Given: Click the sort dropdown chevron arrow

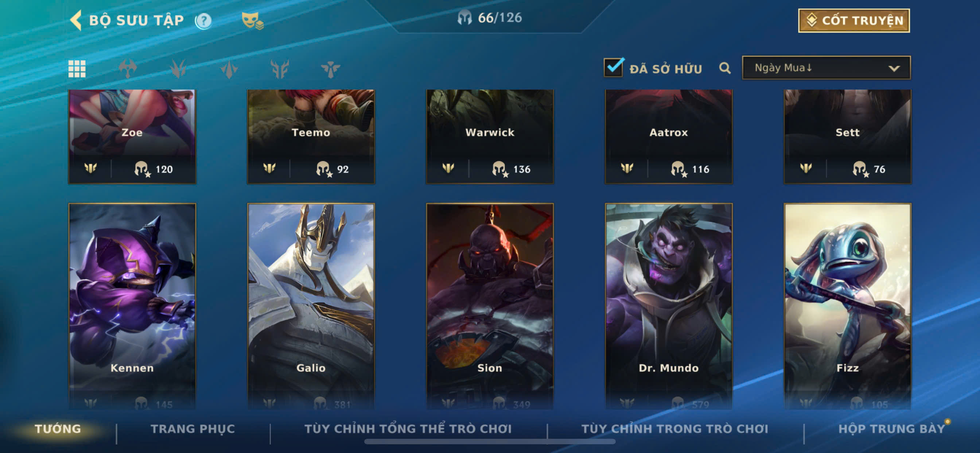Looking at the screenshot, I should point(894,69).
